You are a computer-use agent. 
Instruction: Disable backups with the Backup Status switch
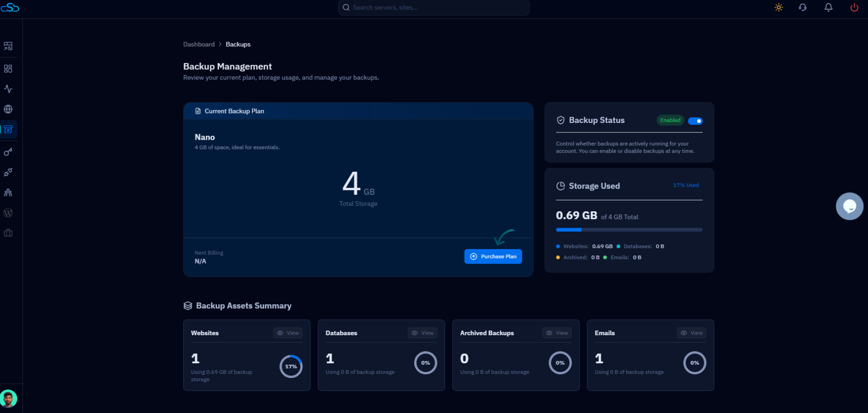(695, 121)
